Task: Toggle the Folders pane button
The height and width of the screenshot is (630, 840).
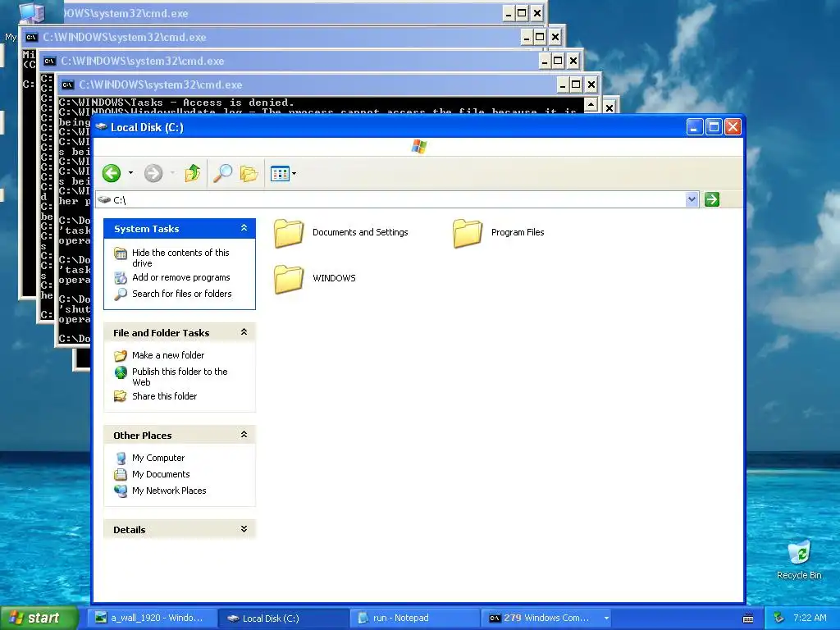Action: [x=249, y=173]
